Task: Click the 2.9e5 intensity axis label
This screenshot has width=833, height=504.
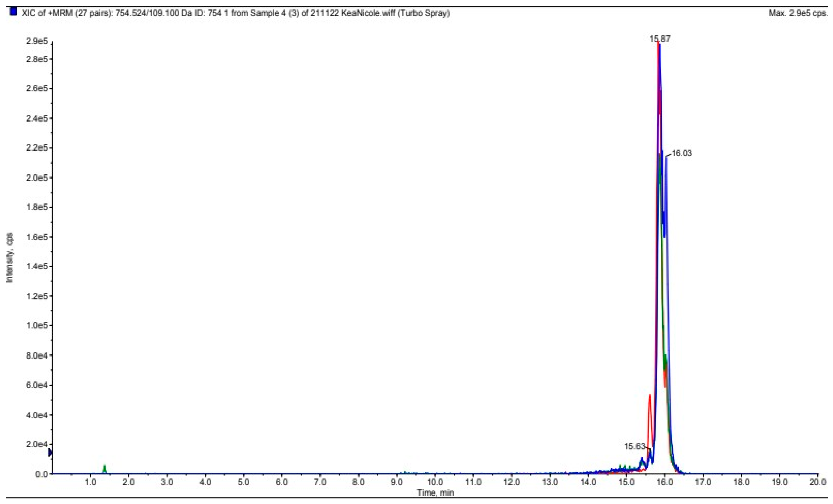Action: pyautogui.click(x=37, y=41)
